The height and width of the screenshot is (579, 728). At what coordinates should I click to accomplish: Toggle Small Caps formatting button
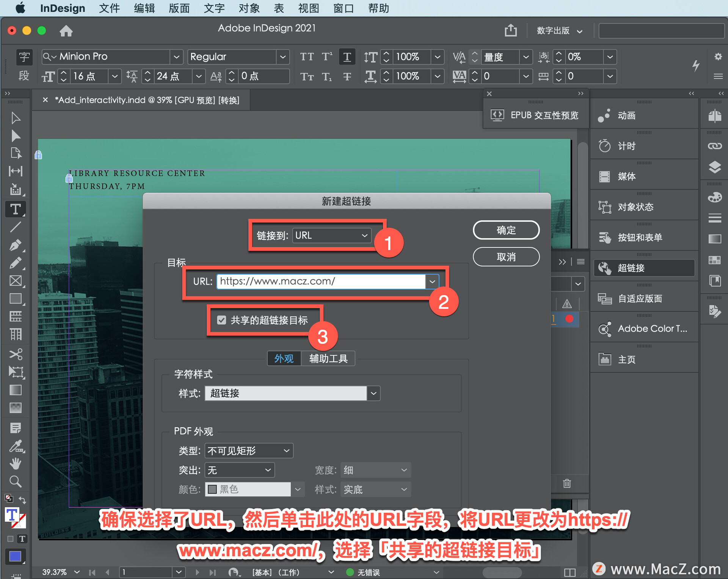pyautogui.click(x=307, y=76)
